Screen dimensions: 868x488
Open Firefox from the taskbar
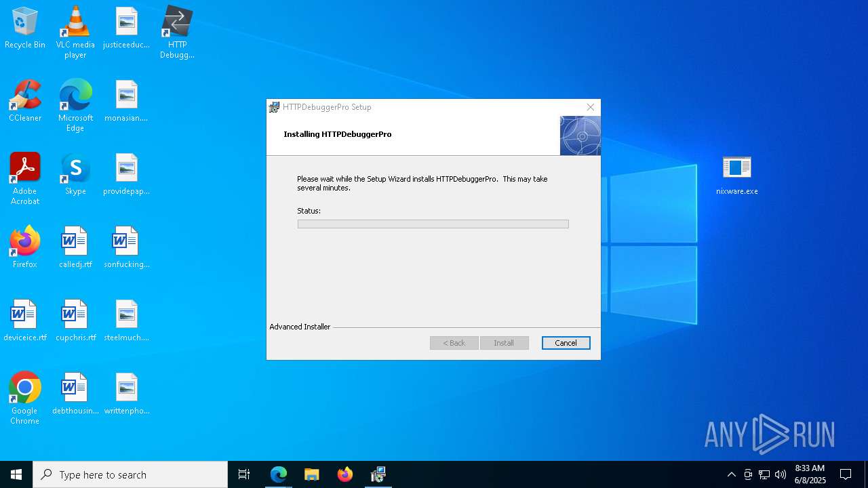(345, 474)
